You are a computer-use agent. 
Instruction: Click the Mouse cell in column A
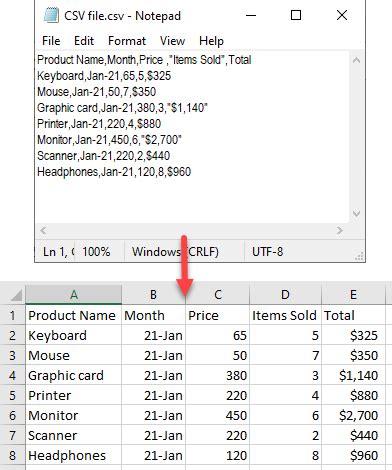pyautogui.click(x=74, y=355)
